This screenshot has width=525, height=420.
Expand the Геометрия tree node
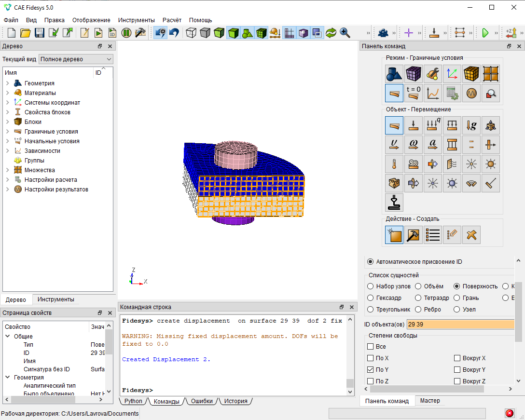point(8,83)
